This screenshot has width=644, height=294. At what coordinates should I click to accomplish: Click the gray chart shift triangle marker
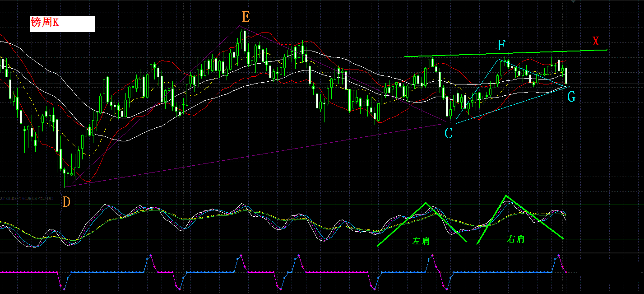(574, 1)
